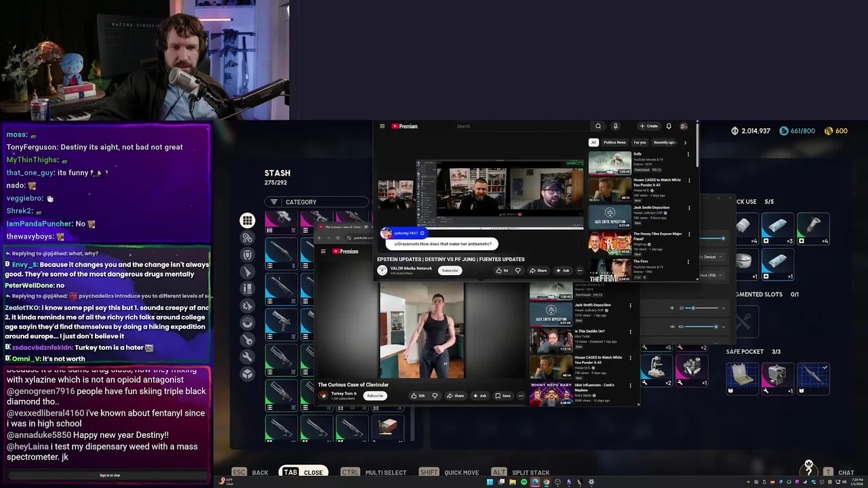Select the 'Recently uploaded' chip

point(665,142)
